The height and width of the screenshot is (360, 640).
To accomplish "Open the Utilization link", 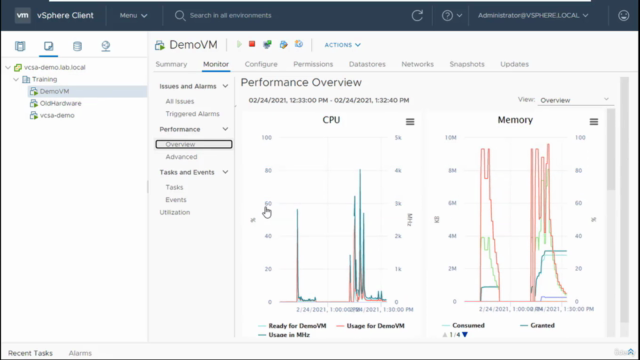I will [175, 212].
